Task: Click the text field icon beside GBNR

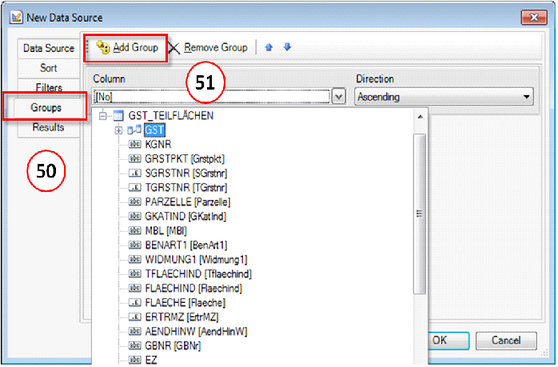Action: 135,346
